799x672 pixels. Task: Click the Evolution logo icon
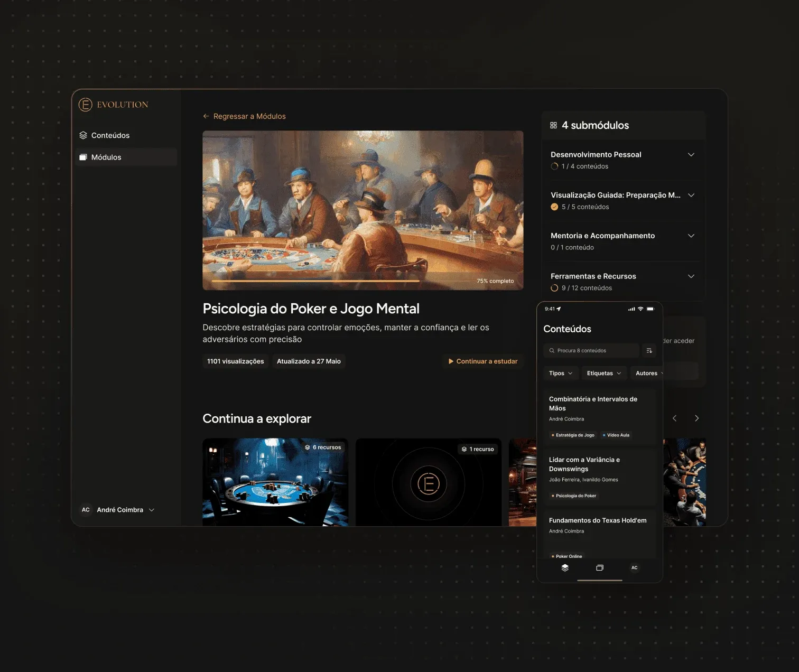pyautogui.click(x=85, y=105)
